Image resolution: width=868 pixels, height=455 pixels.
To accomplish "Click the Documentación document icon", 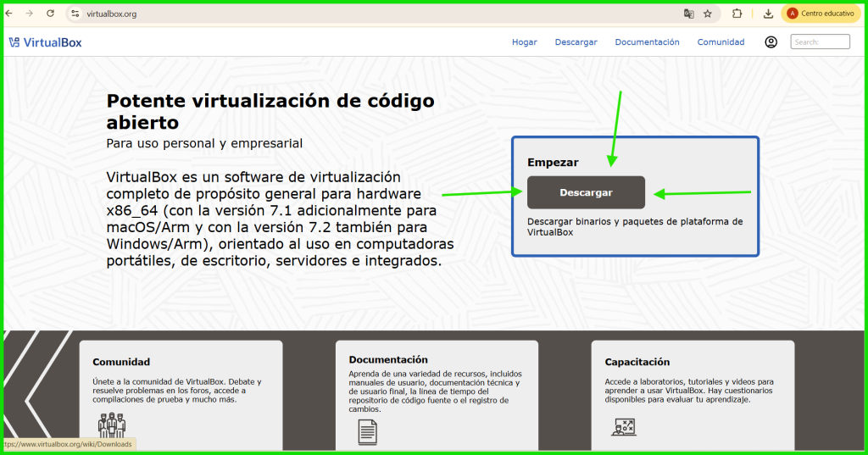I will coord(367,432).
